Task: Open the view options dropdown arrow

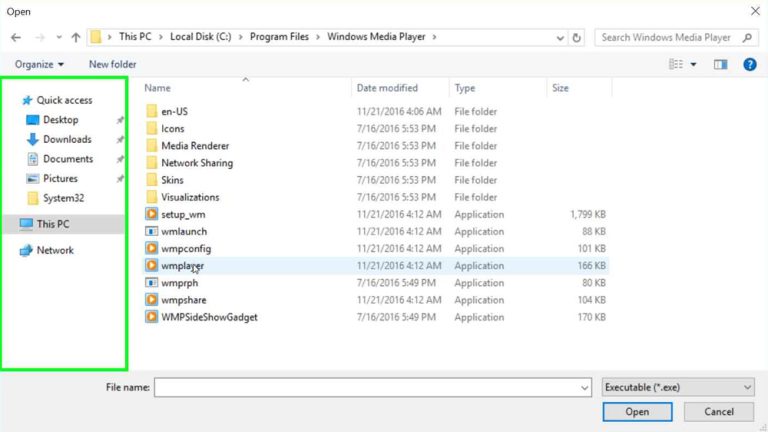Action: pyautogui.click(x=693, y=64)
